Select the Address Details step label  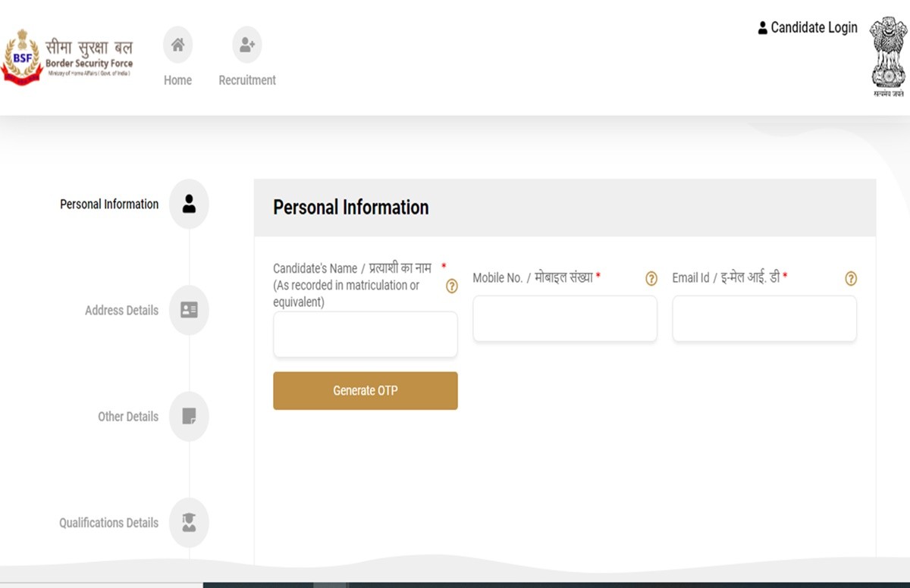click(x=121, y=310)
